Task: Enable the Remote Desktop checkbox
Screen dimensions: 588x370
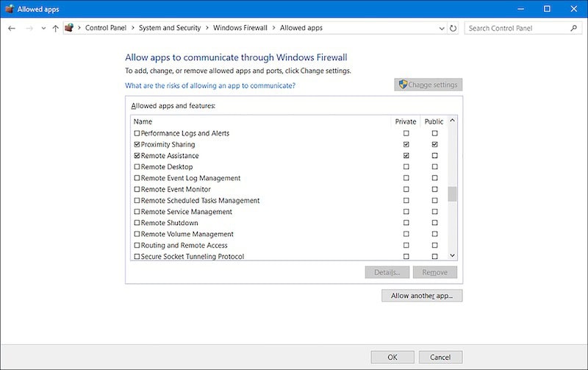Action: click(x=137, y=167)
